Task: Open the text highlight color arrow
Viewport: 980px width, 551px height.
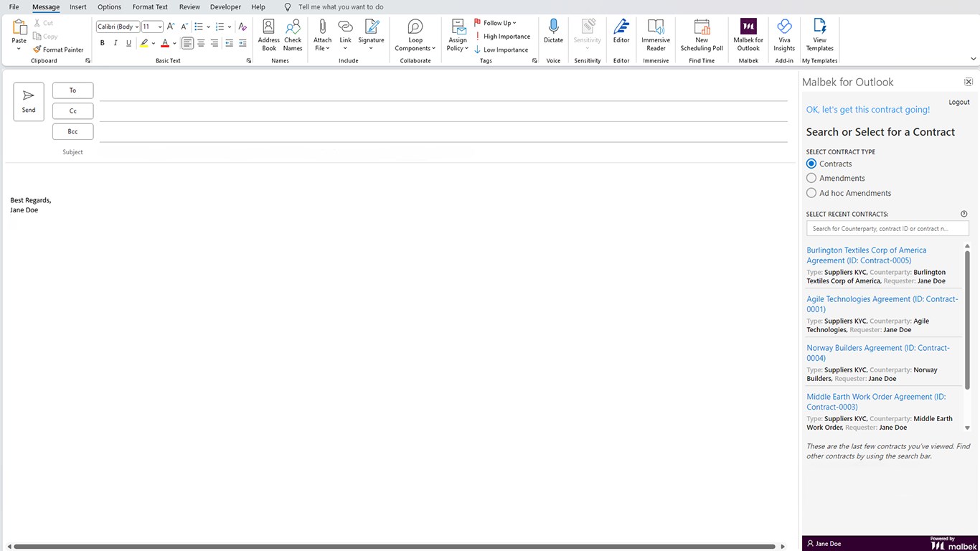Action: coord(154,44)
